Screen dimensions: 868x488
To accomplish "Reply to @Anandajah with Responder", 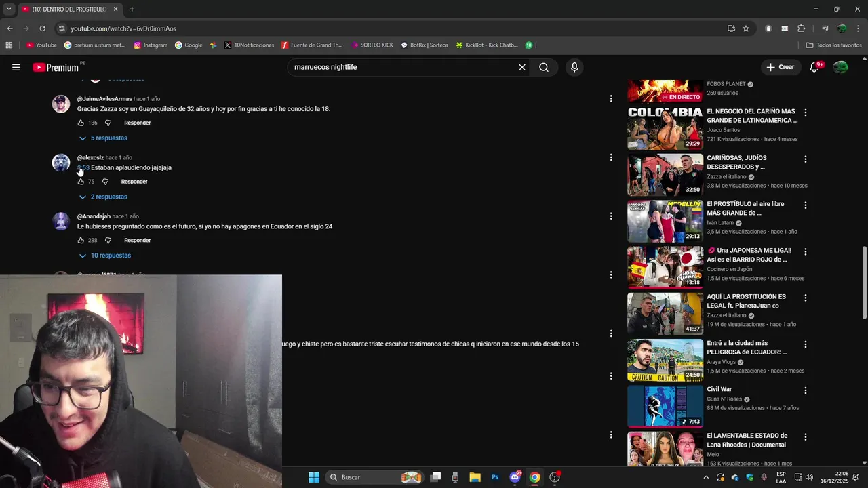I will coord(137,241).
